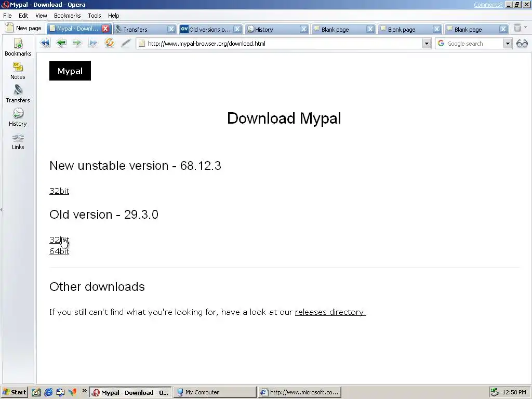This screenshot has height=399, width=532.
Task: Open the View menu
Action: click(41, 16)
